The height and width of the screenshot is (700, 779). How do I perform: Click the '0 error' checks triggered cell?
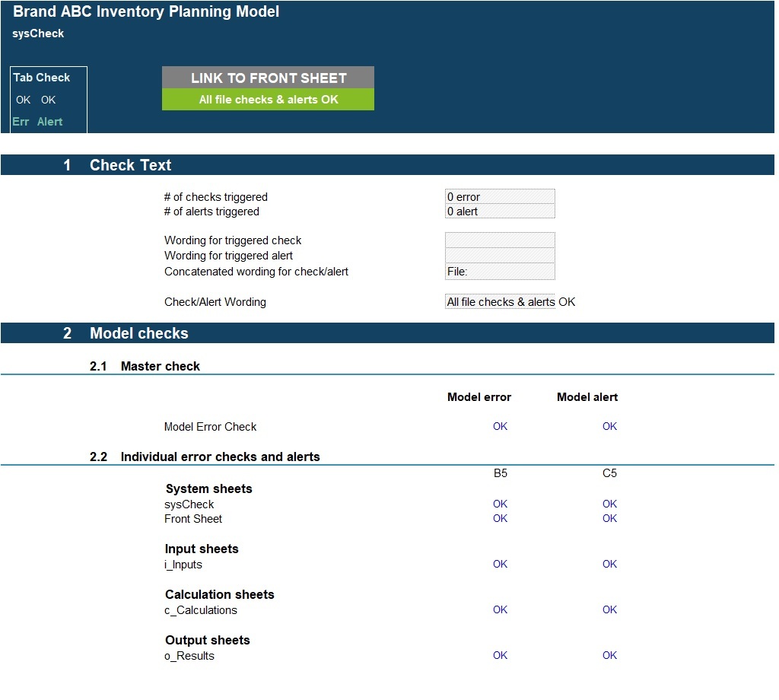click(x=500, y=197)
